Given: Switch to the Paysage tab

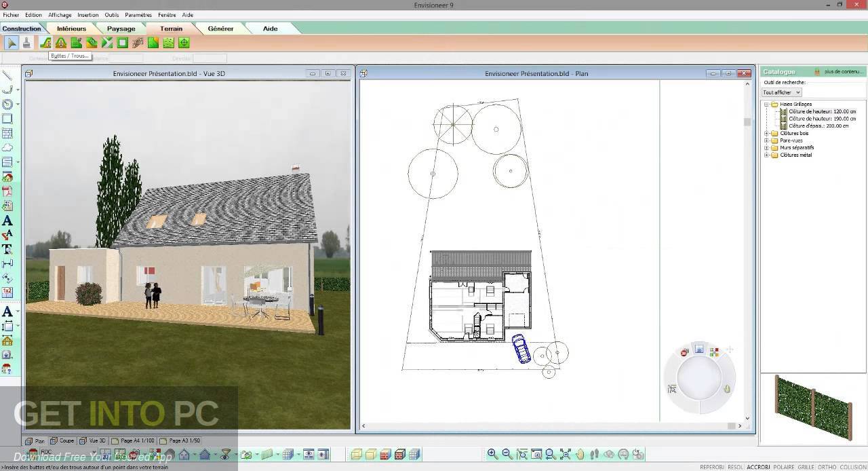Looking at the screenshot, I should [121, 29].
